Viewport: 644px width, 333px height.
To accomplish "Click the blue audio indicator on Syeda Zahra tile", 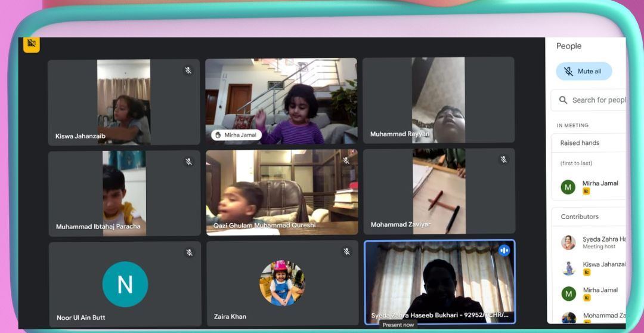I will tap(504, 251).
